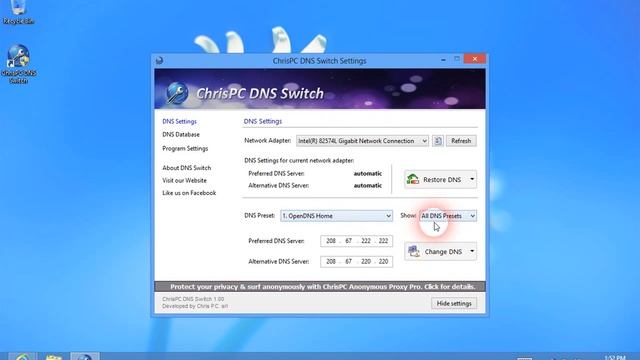The height and width of the screenshot is (360, 640).
Task: Close the DNS Switch Settings window
Action: [475, 59]
